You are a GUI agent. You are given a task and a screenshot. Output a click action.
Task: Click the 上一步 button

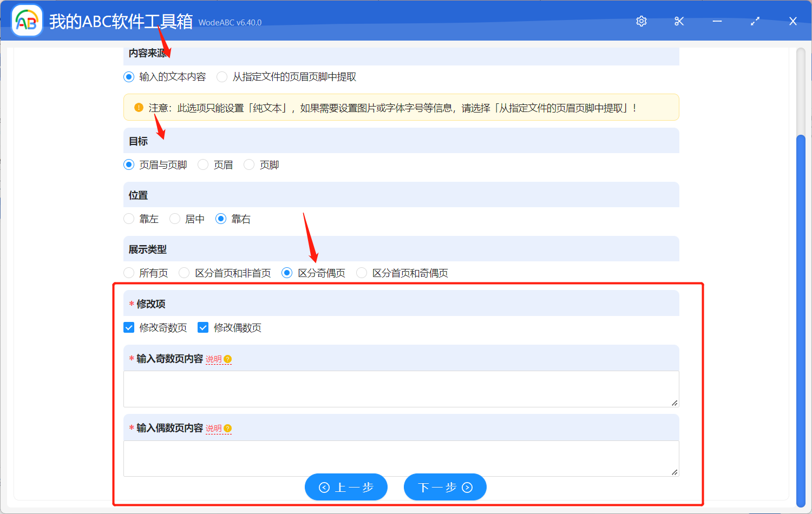[x=346, y=487]
